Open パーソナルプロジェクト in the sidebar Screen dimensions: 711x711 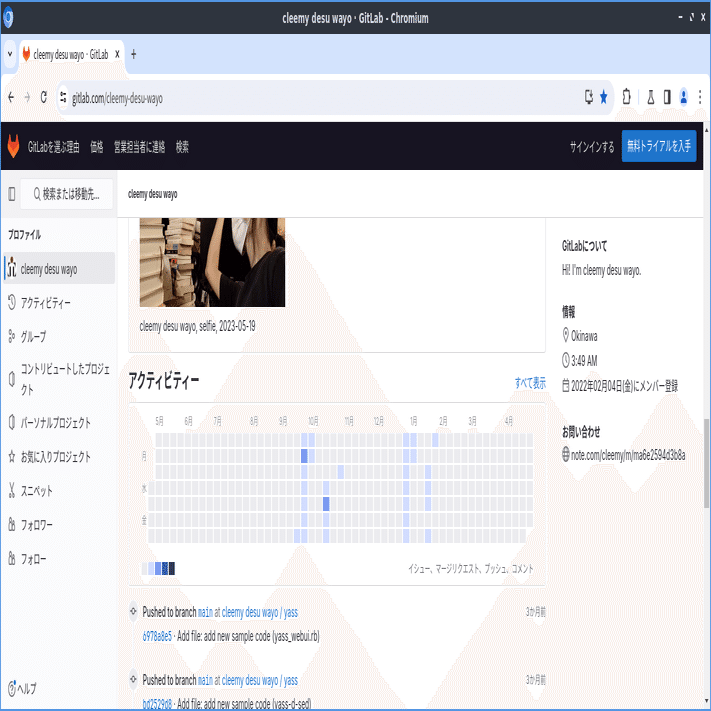point(59,423)
